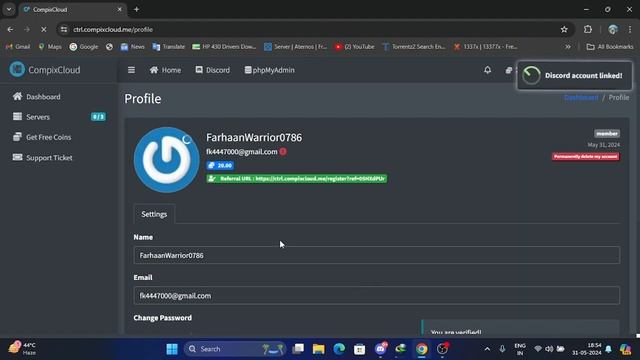Open the tab search dropdown arrow

9,9
